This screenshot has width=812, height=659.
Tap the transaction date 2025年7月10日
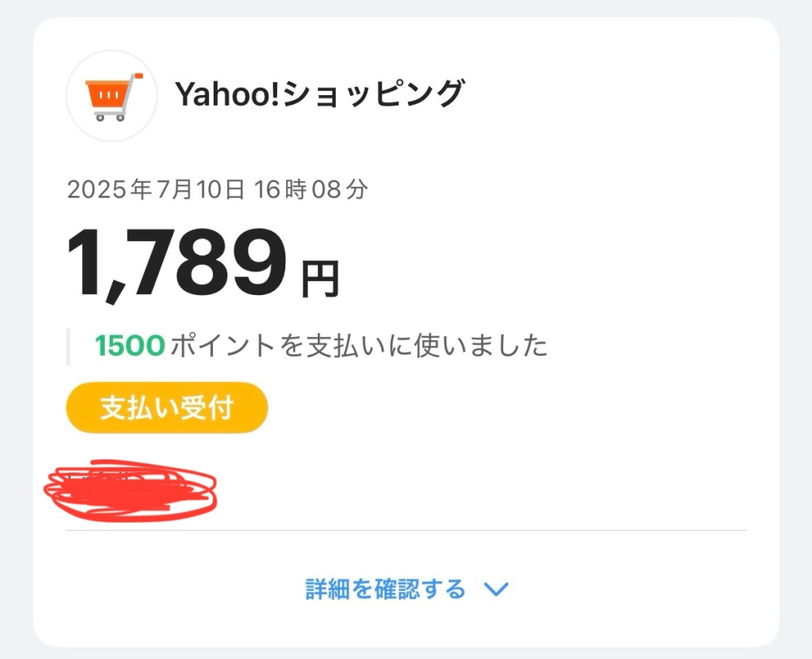[215, 188]
